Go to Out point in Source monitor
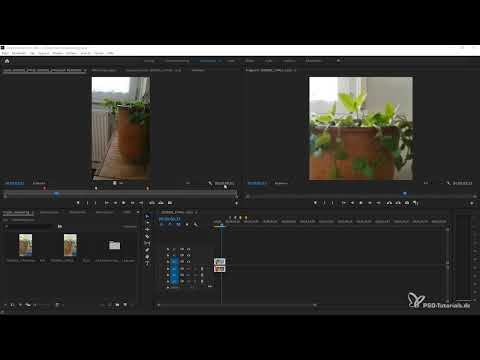The height and width of the screenshot is (360, 480). [141, 203]
